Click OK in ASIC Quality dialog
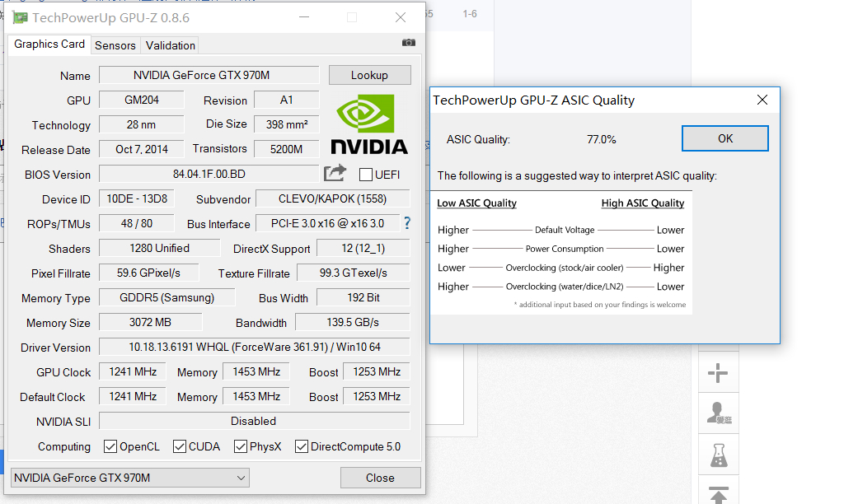Image resolution: width=844 pixels, height=504 pixels. click(725, 138)
